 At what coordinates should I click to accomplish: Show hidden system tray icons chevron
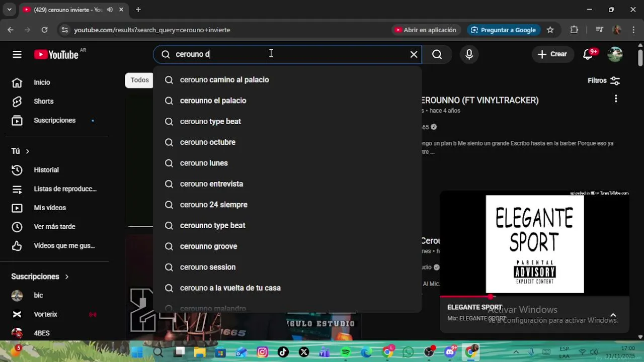516,352
